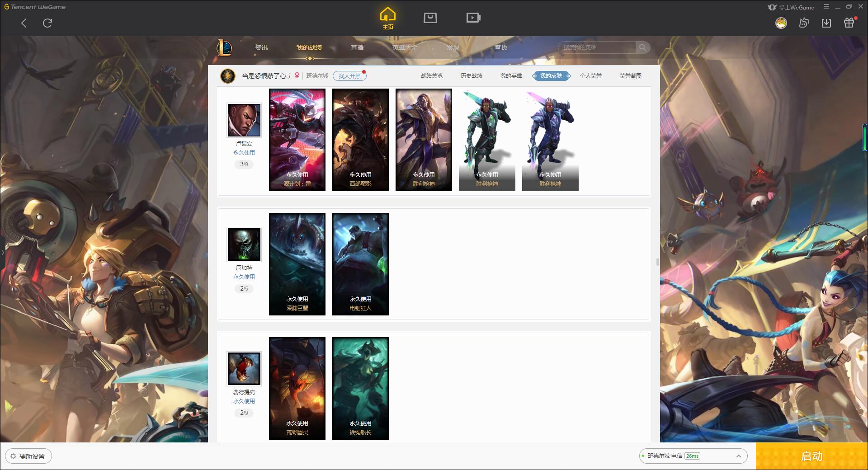The height and width of the screenshot is (470, 868).
Task: Open the 辅助设置 button
Action: tap(28, 456)
